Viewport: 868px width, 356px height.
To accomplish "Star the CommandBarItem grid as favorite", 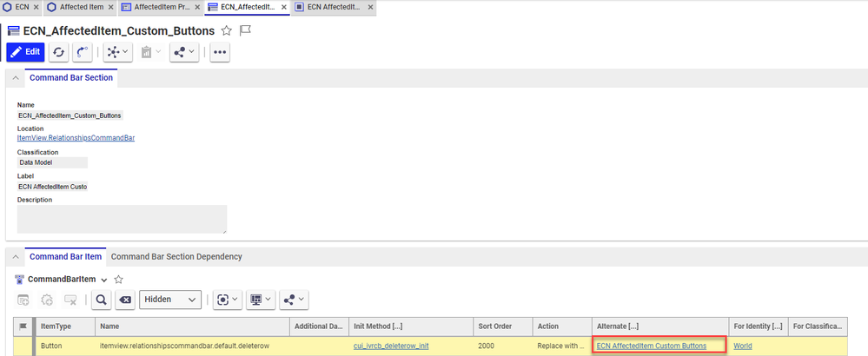I will (x=119, y=280).
